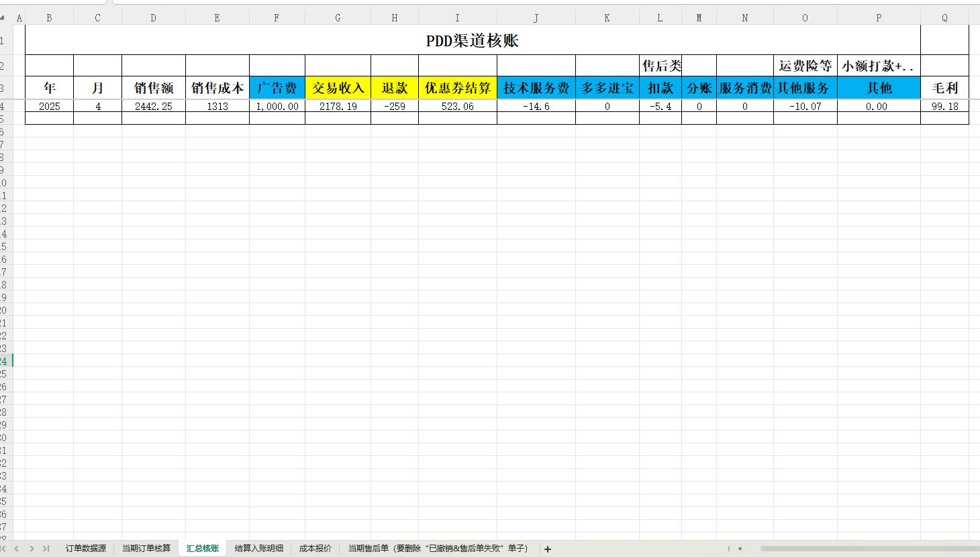980x558 pixels.
Task: Select the cell with 2178.19
Action: 338,106
